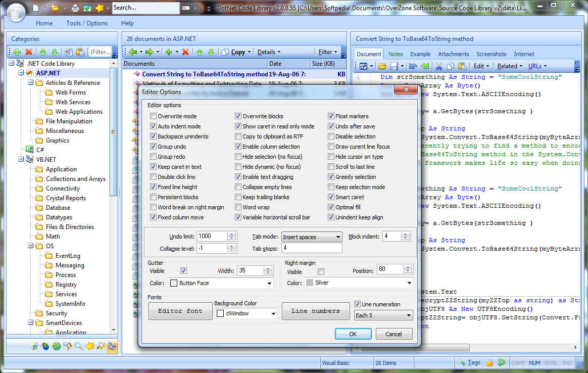Uncheck the Float markers option
588x373 pixels.
(331, 116)
